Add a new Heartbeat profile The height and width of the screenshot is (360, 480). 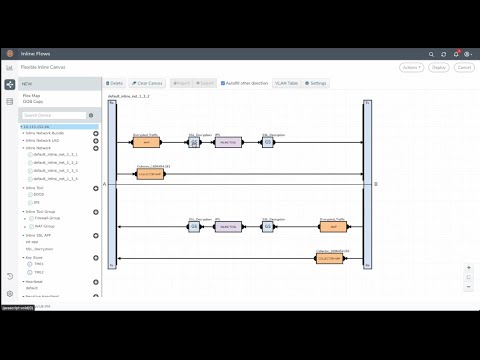pos(96,282)
